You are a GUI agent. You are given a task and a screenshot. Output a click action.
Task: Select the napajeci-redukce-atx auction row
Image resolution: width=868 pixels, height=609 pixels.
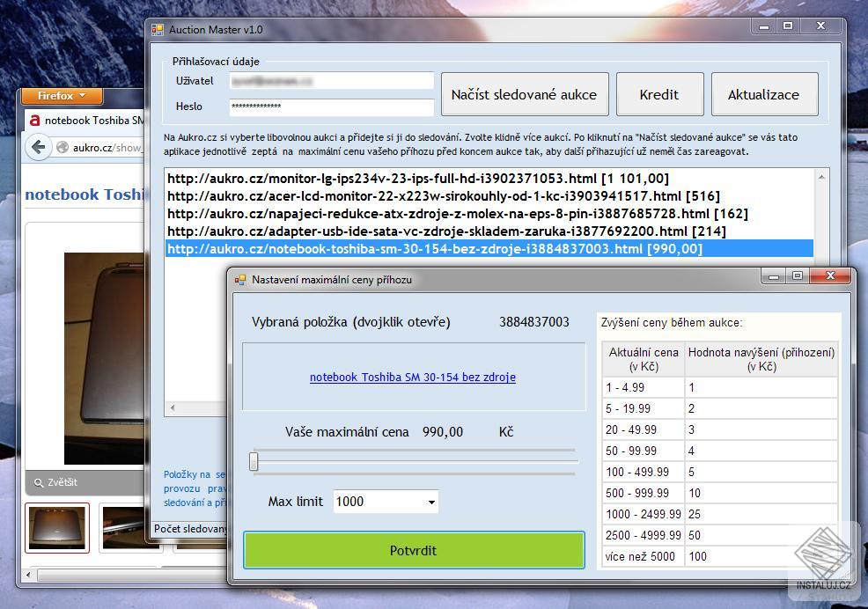point(489,214)
